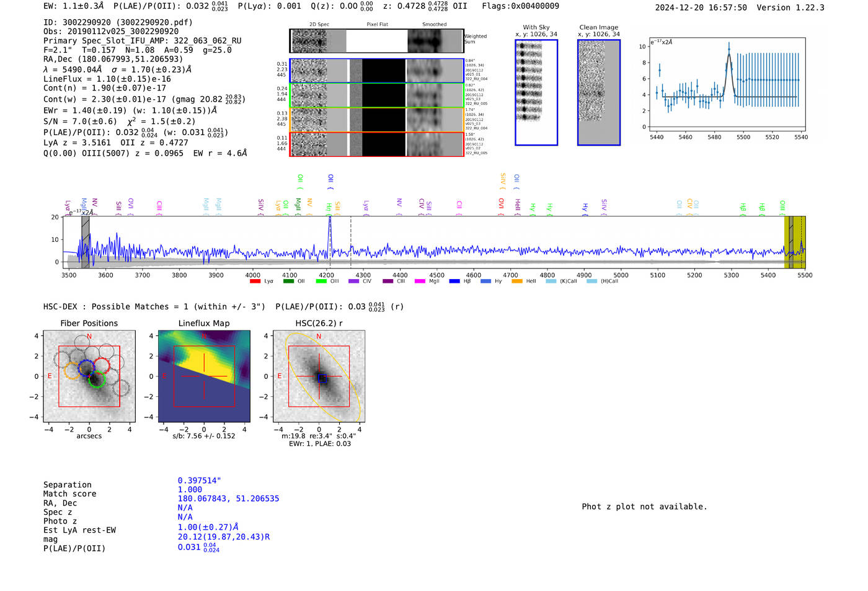This screenshot has width=868, height=591.
Task: Click the dashed vertical line in the spectrum
Action: coord(351,242)
